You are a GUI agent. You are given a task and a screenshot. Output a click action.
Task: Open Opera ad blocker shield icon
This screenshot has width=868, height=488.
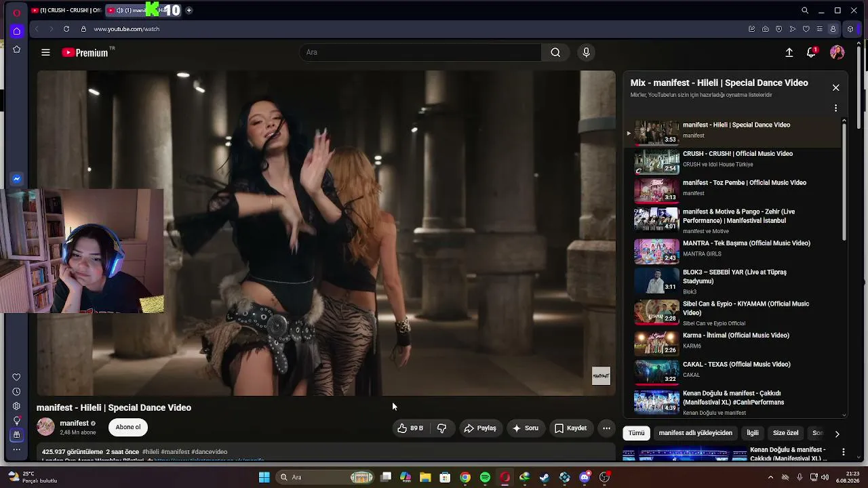pyautogui.click(x=779, y=29)
